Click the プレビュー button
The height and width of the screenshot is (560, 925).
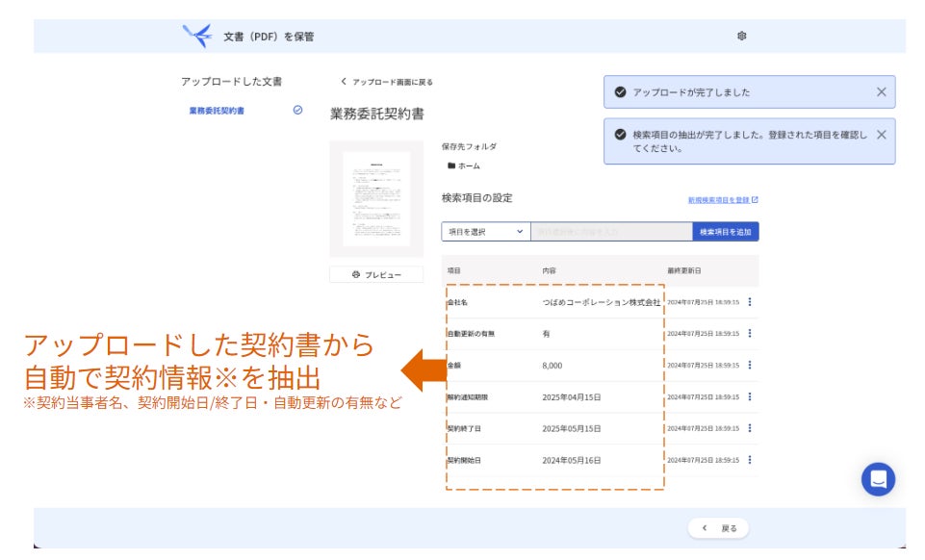pyautogui.click(x=376, y=274)
